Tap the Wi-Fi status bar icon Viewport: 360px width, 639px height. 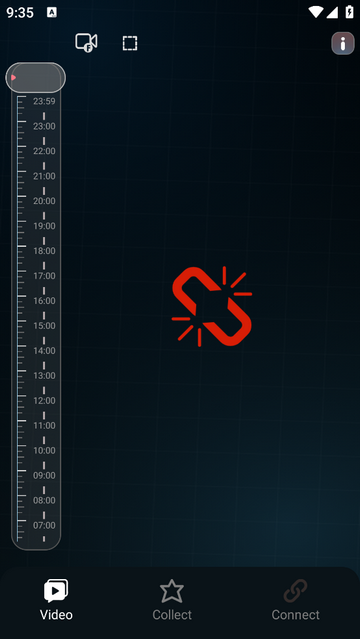click(x=316, y=12)
